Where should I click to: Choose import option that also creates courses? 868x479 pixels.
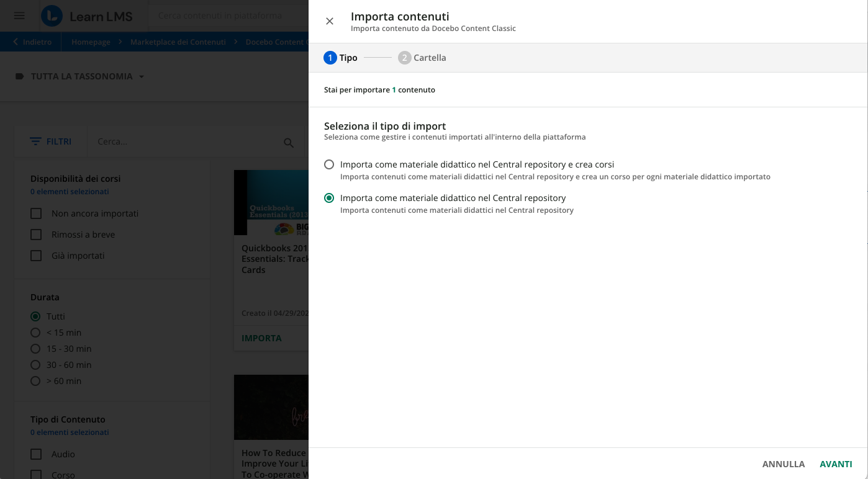point(329,164)
